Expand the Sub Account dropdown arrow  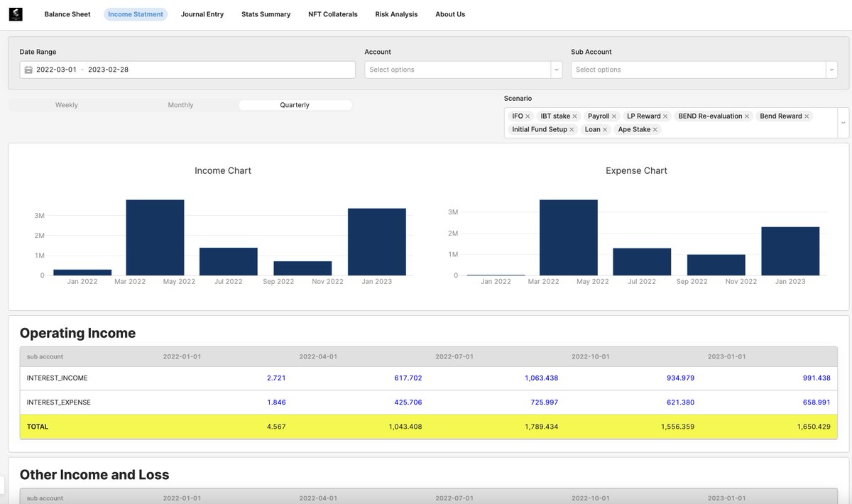[831, 70]
